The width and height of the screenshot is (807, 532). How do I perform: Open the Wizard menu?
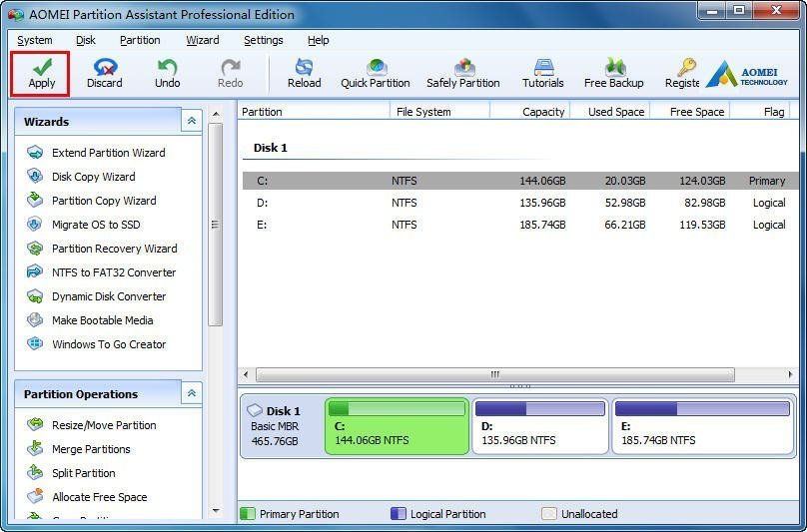(203, 40)
